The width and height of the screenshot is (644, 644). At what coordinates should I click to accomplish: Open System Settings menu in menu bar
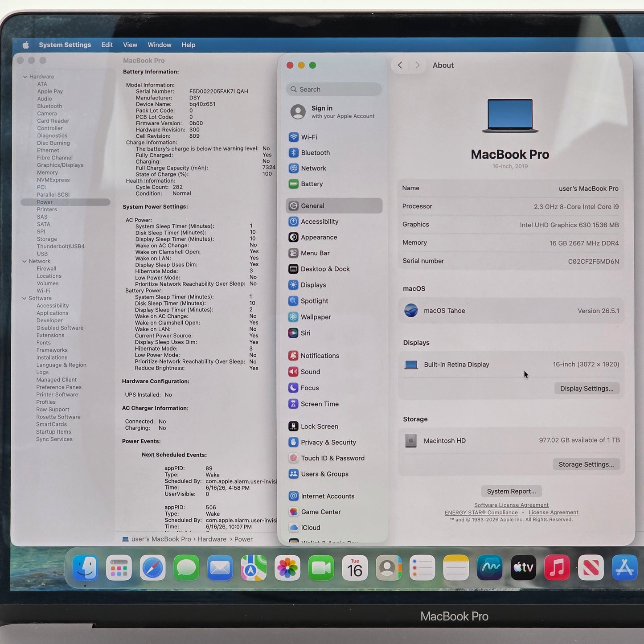click(x=65, y=45)
